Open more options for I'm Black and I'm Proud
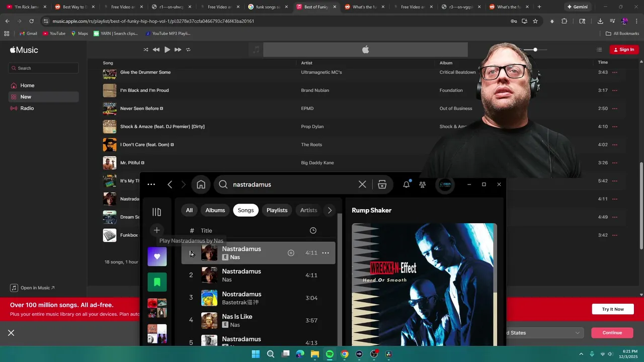 615,90
